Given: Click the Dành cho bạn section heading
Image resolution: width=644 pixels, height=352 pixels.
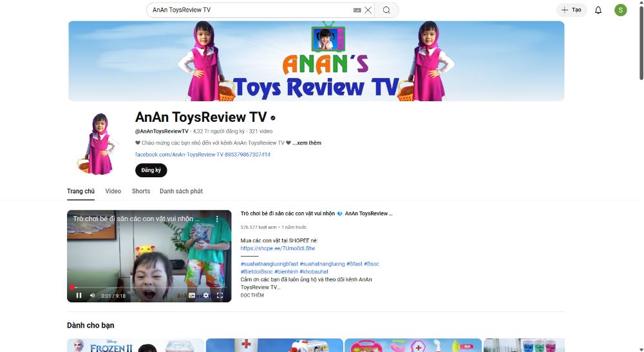Looking at the screenshot, I should (91, 326).
